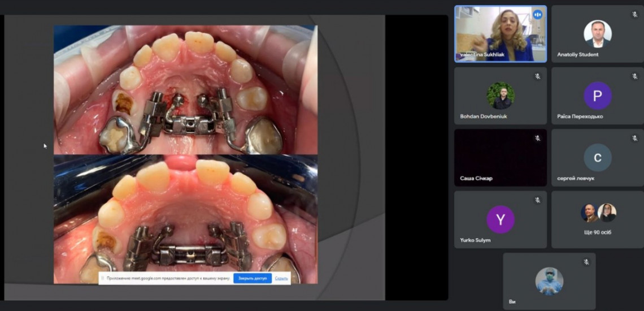Click the gray C avatar of сергей левчук
Image resolution: width=644 pixels, height=311 pixels.
click(x=598, y=158)
